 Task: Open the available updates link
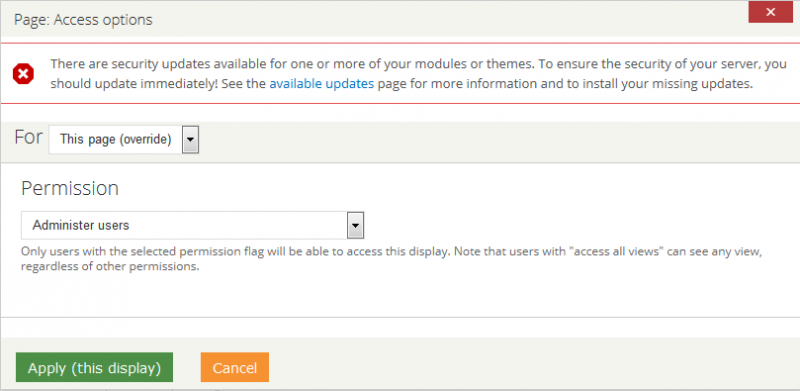click(322, 84)
